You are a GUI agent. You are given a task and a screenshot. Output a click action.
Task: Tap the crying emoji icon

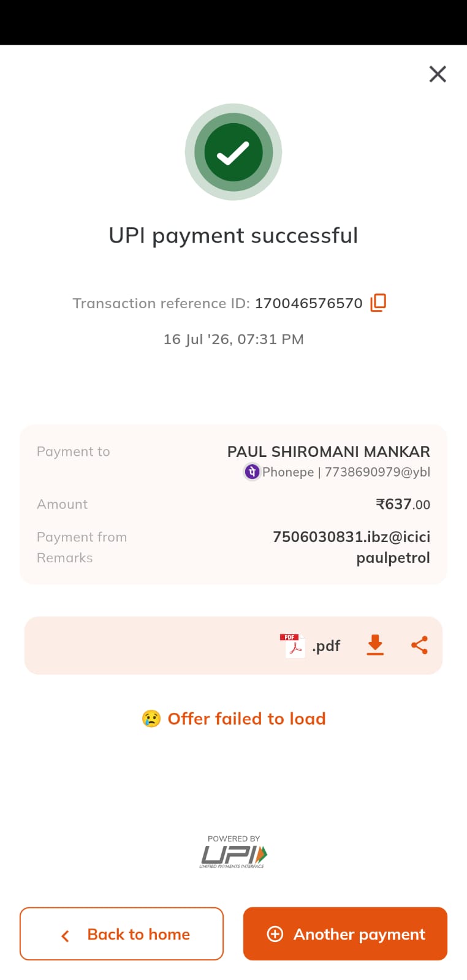151,718
